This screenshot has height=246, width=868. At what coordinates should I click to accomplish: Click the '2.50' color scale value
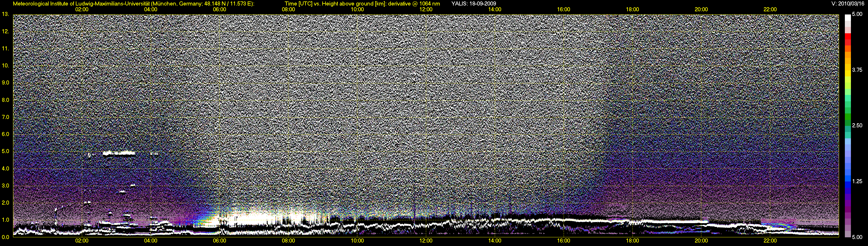(x=857, y=125)
